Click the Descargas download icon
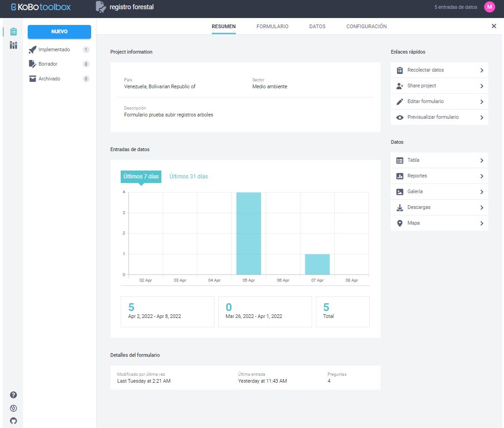The image size is (504, 428). tap(400, 208)
